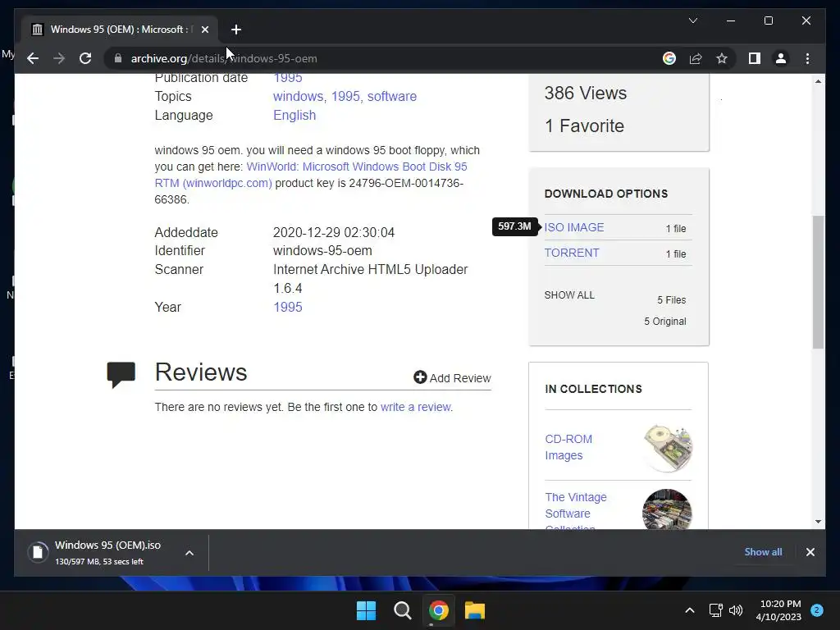840x630 pixels.
Task: Go back to the previous page
Action: [33, 58]
